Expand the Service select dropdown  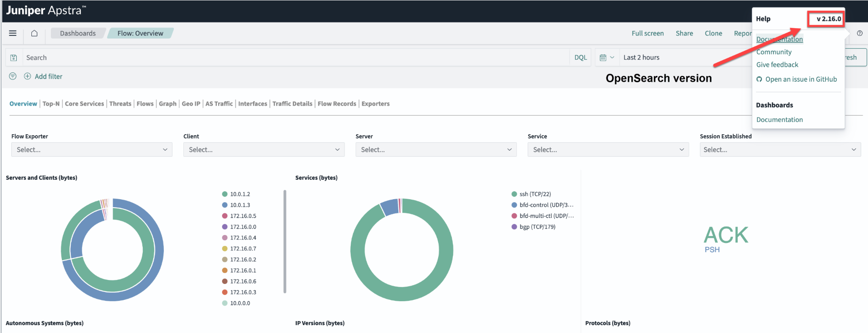tap(608, 150)
